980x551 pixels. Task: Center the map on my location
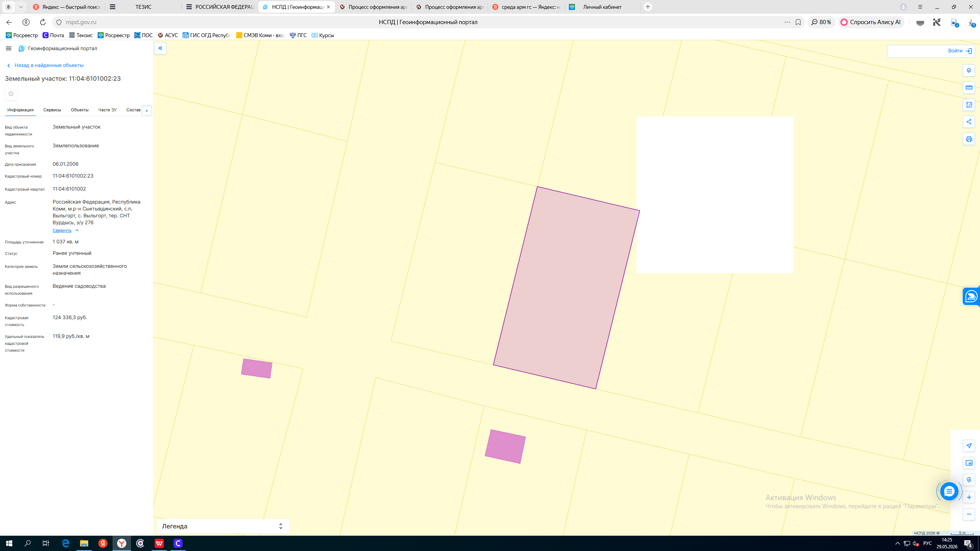tap(969, 446)
